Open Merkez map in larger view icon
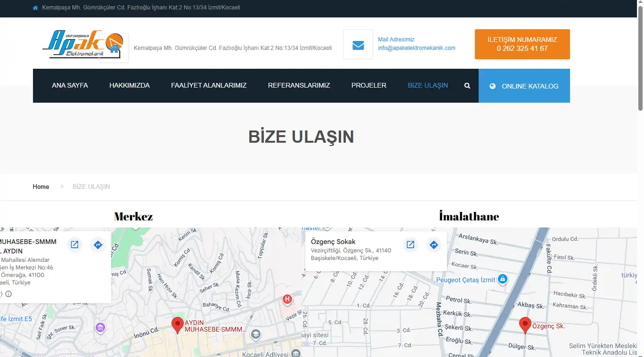 coord(74,245)
